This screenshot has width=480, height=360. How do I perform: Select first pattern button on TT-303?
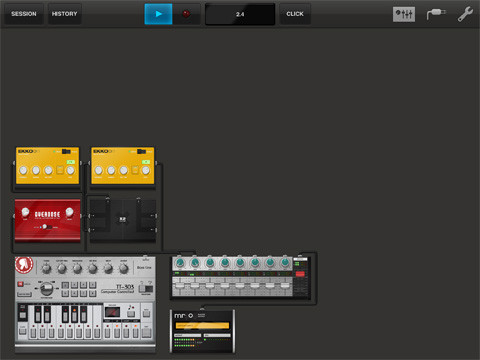click(x=65, y=285)
